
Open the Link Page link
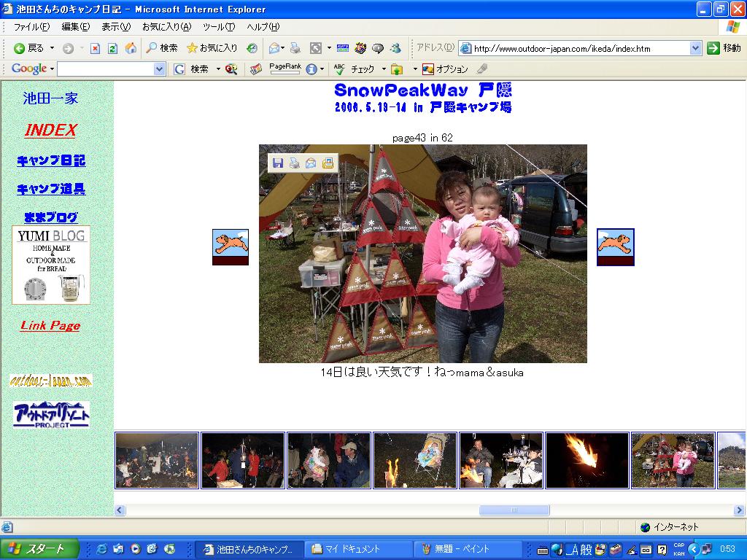[x=50, y=326]
